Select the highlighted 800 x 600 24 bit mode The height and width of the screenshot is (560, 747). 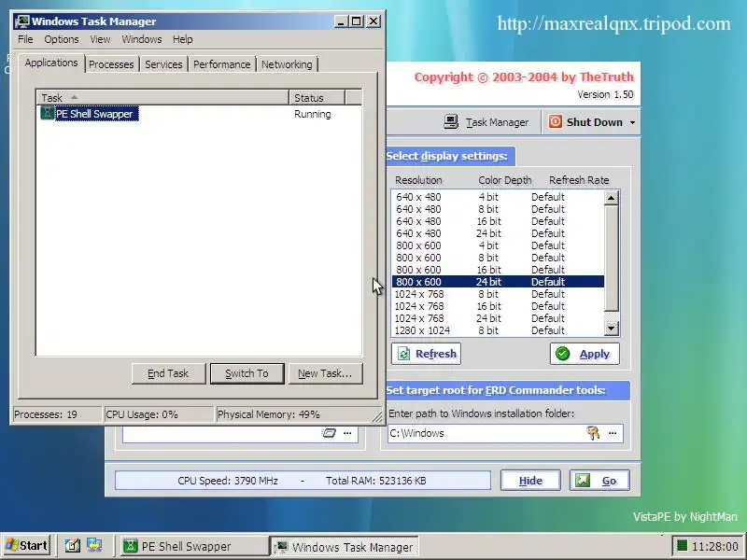[498, 282]
